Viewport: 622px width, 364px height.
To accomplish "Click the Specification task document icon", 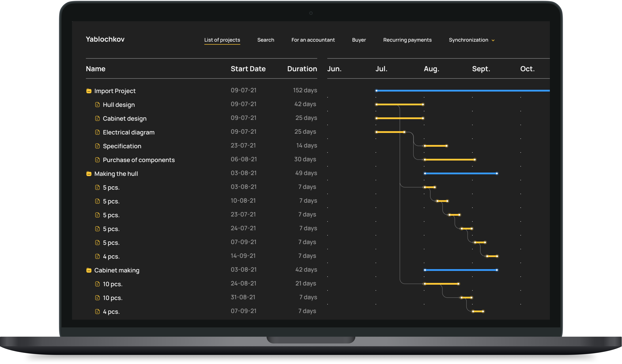I will pos(97,146).
